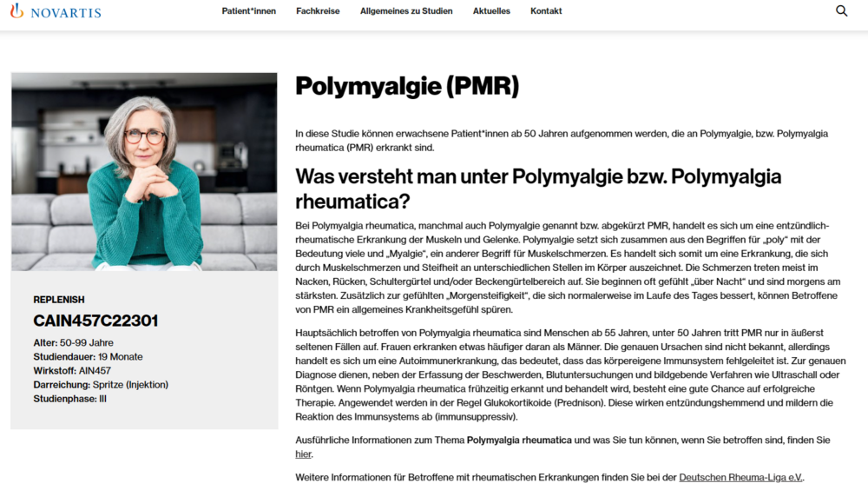Click the Darreichung: Spritze (Injektion) line
The width and height of the screenshot is (868, 490).
(x=101, y=385)
